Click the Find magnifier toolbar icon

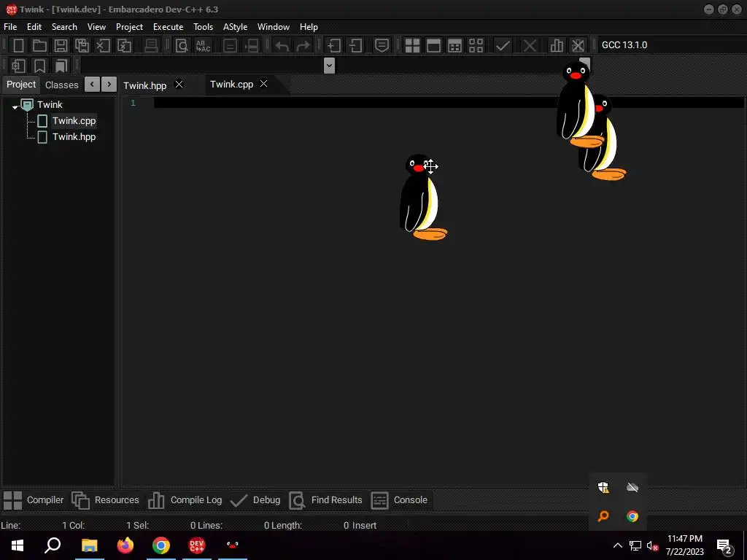[x=182, y=46]
